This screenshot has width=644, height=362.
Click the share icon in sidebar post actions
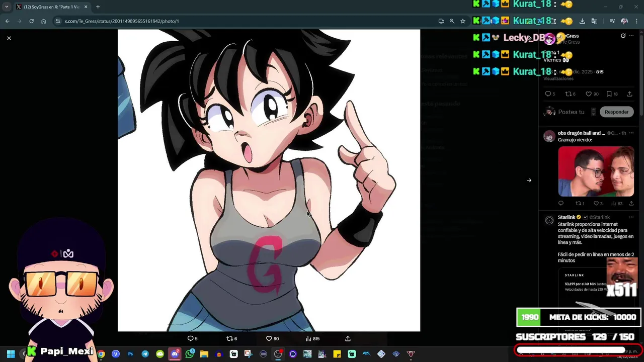(x=629, y=94)
